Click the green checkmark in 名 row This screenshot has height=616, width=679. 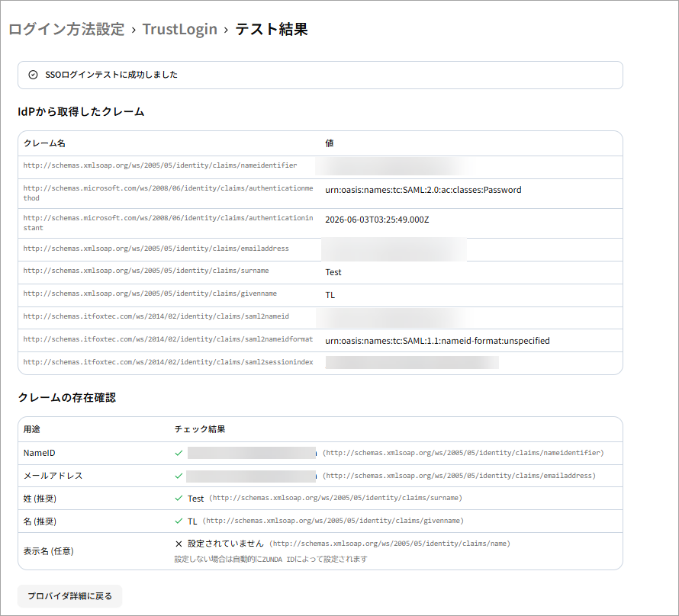coord(179,521)
